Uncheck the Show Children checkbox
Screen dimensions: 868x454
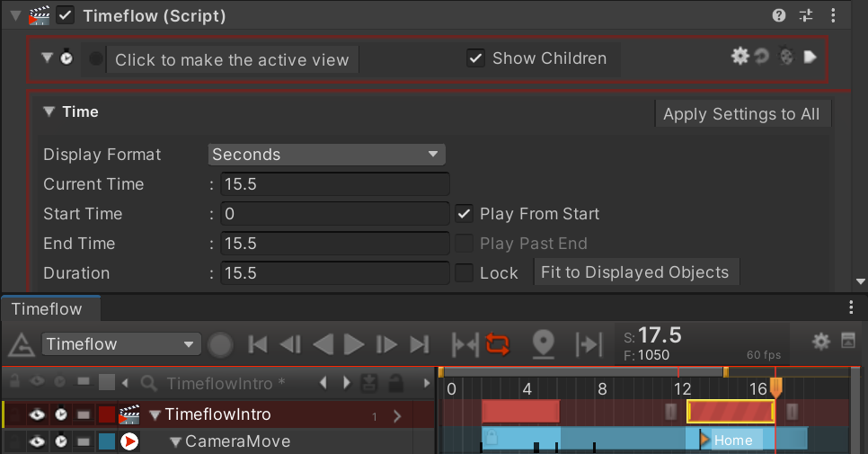point(476,58)
